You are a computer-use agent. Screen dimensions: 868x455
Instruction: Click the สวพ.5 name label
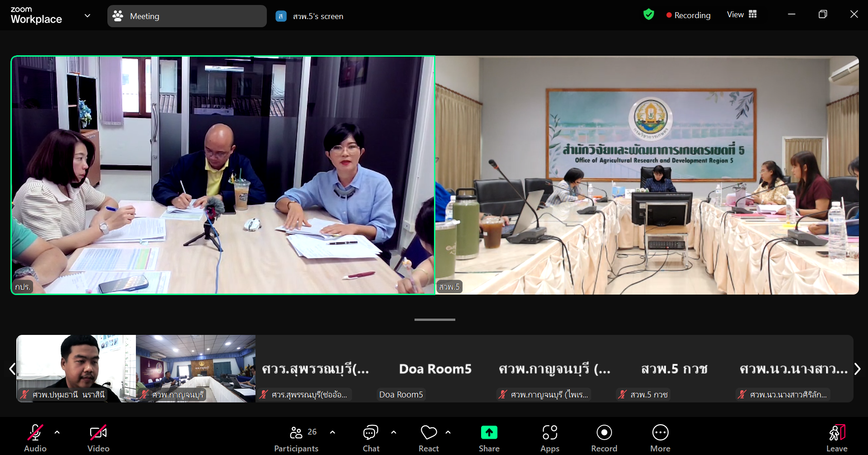[449, 287]
